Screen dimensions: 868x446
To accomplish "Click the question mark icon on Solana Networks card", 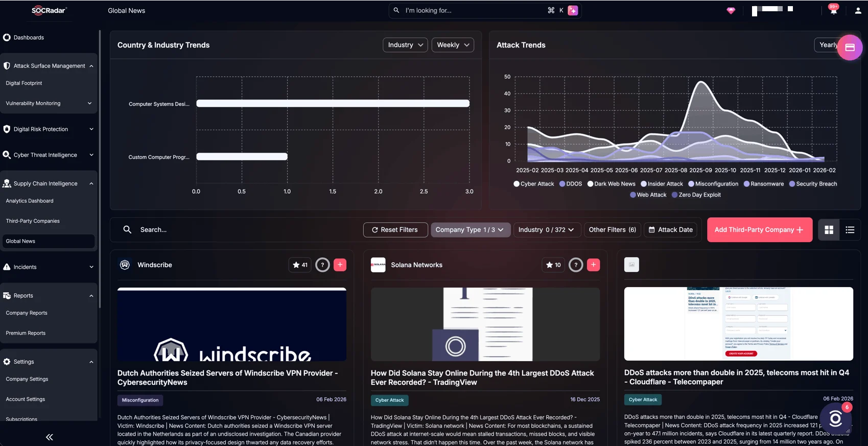I will (x=576, y=265).
